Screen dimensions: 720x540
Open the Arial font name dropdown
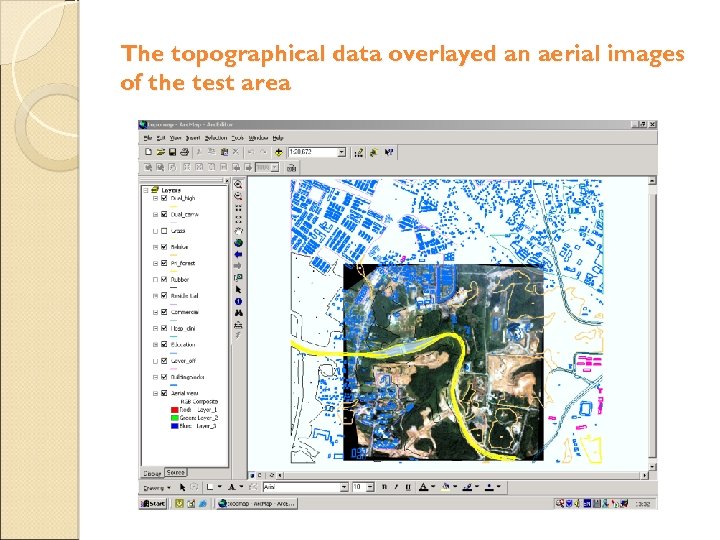click(344, 487)
